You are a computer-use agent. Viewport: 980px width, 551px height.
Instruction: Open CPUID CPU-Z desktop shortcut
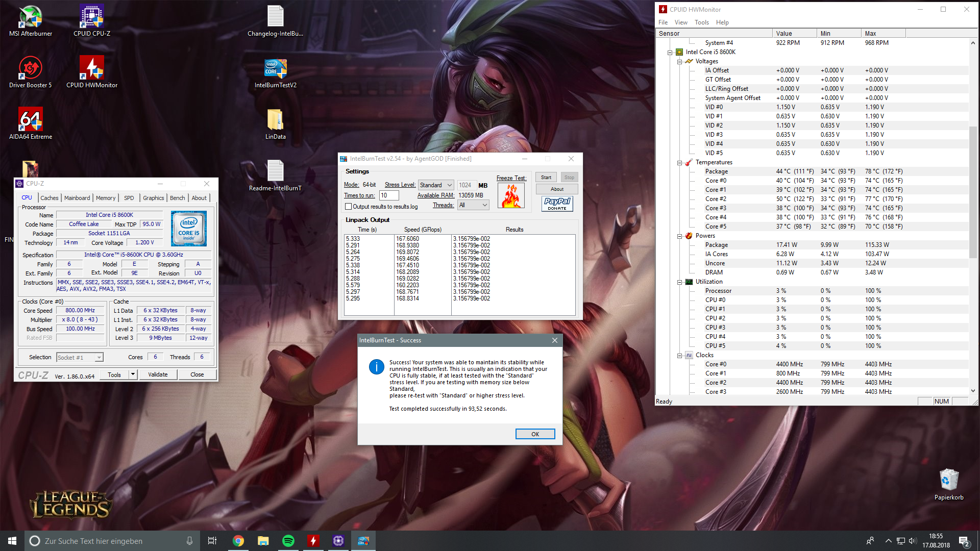(x=92, y=18)
